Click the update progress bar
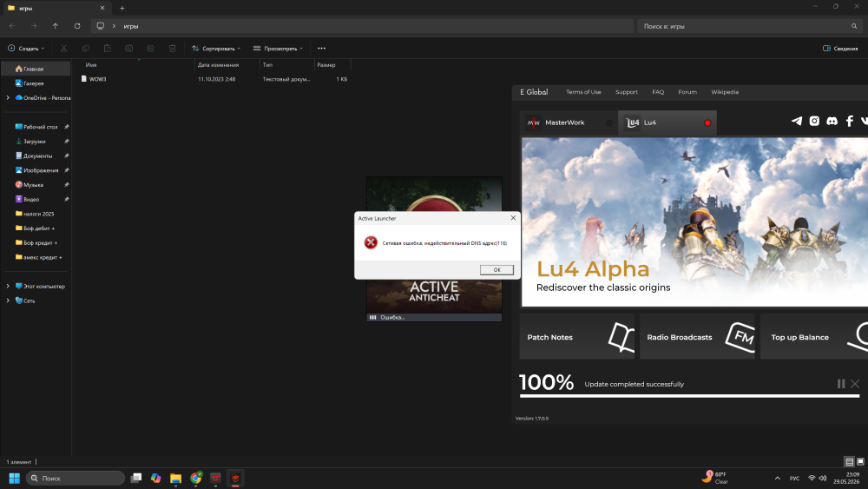The image size is (868, 489). (x=689, y=396)
